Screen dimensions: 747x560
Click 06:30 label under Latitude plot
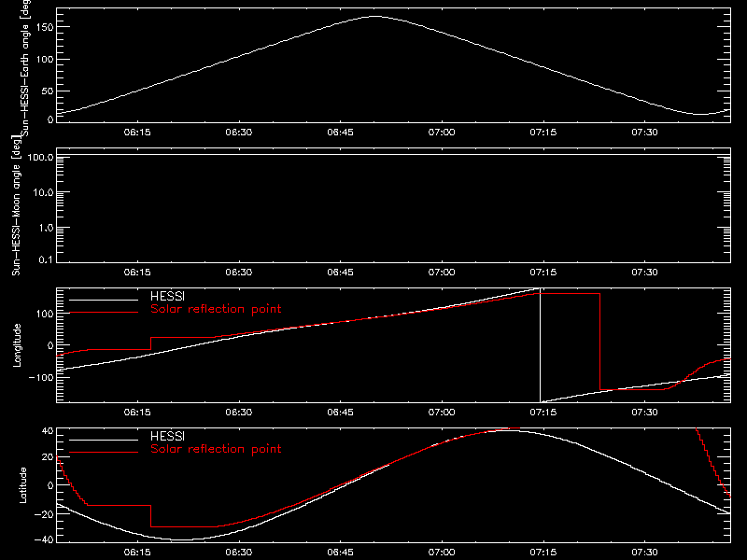pos(239,552)
